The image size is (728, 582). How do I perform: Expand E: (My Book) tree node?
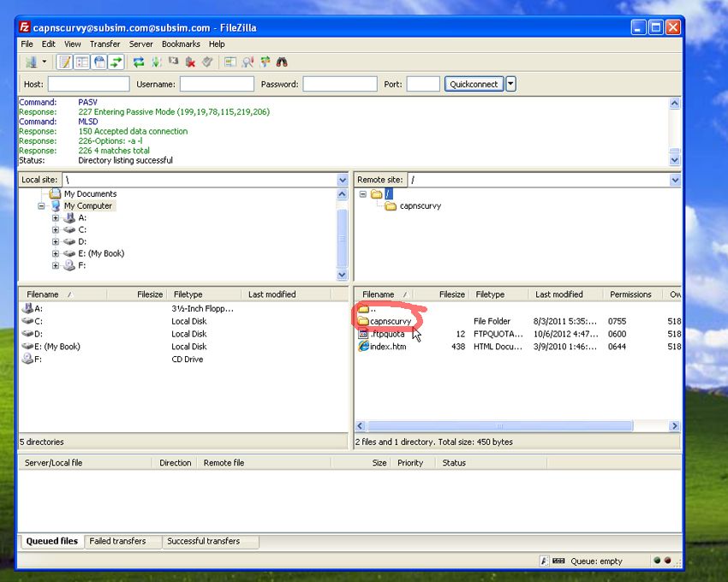point(56,253)
